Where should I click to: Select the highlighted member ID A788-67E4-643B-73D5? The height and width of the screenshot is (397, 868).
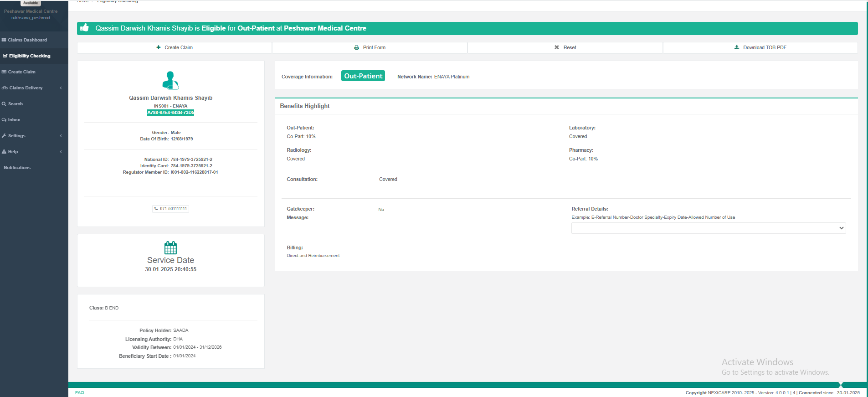point(170,113)
